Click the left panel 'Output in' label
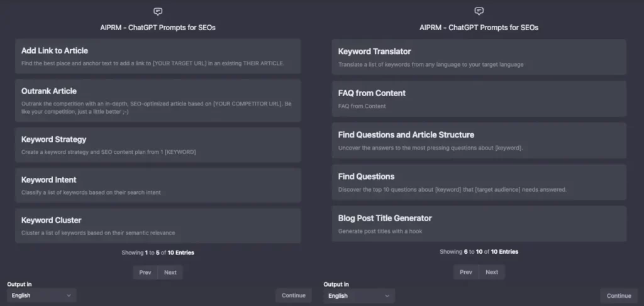 click(x=19, y=284)
